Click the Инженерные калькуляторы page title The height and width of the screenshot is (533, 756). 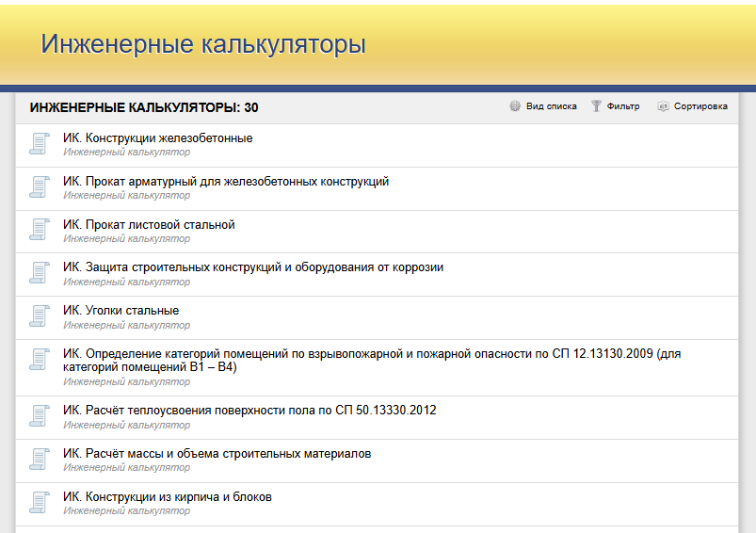coord(203,44)
